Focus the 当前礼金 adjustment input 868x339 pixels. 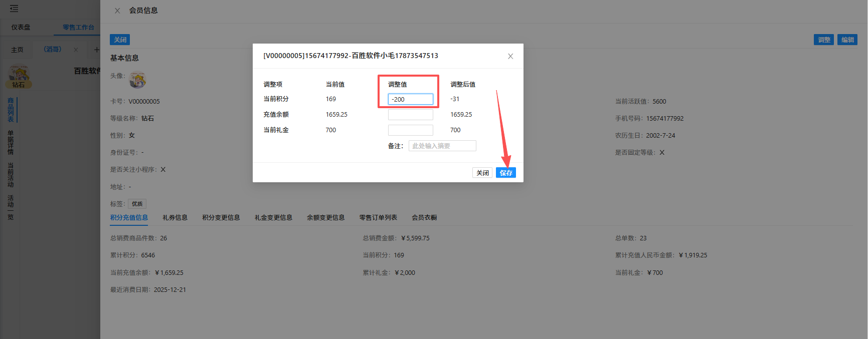pyautogui.click(x=411, y=130)
